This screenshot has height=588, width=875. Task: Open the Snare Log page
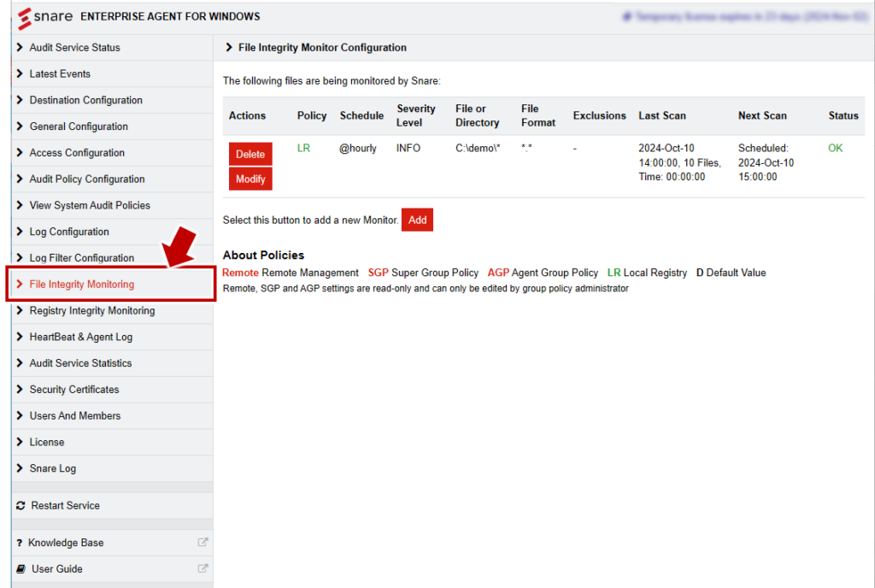[x=112, y=468]
